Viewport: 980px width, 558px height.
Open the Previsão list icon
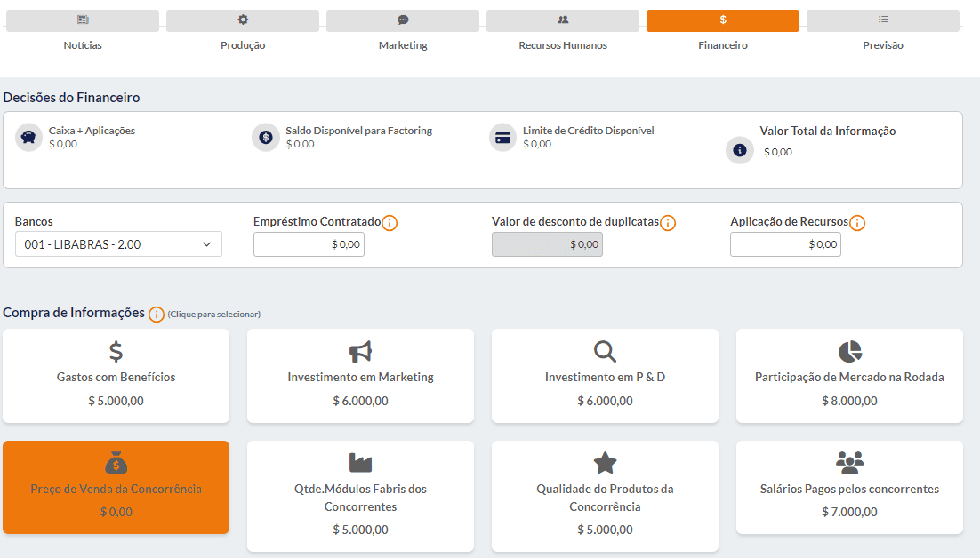[x=882, y=20]
